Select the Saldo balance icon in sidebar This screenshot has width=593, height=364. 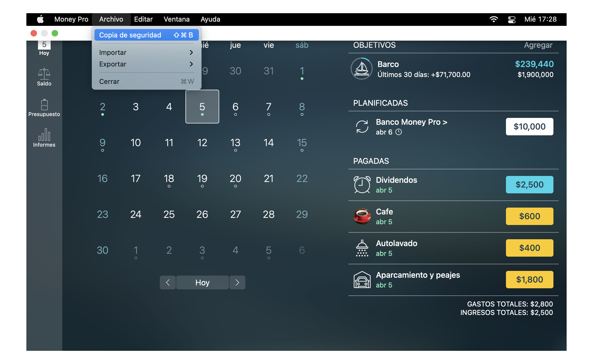(44, 74)
